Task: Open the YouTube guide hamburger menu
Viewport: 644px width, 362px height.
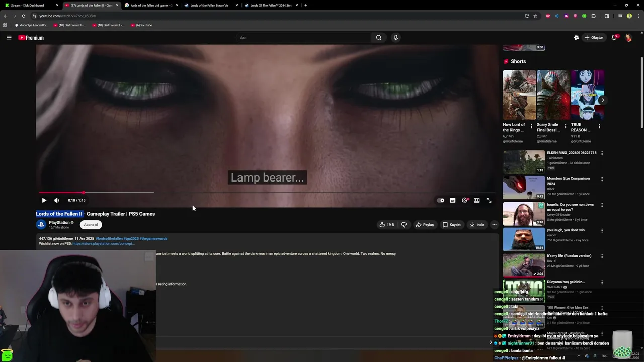Action: [x=9, y=38]
